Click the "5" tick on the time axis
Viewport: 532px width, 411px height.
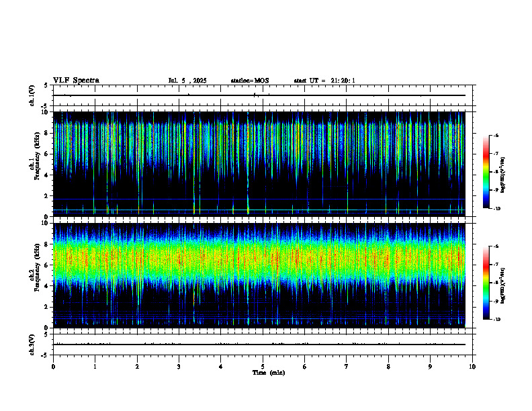[263, 367]
